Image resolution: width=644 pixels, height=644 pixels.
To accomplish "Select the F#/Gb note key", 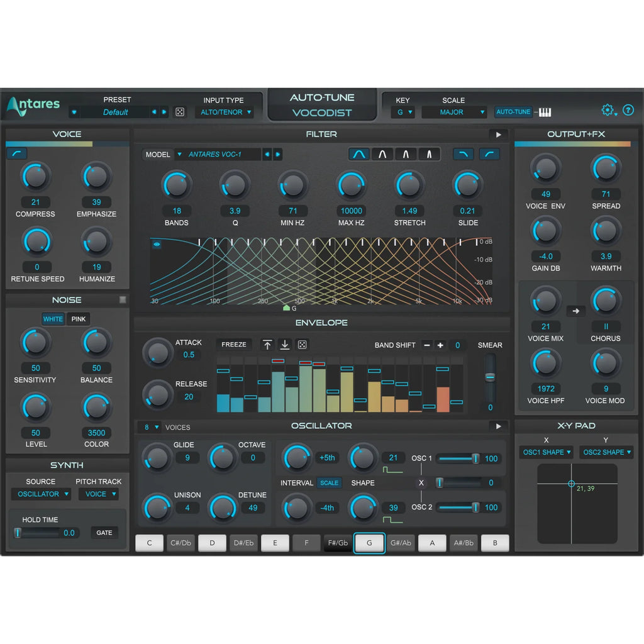I will click(338, 543).
